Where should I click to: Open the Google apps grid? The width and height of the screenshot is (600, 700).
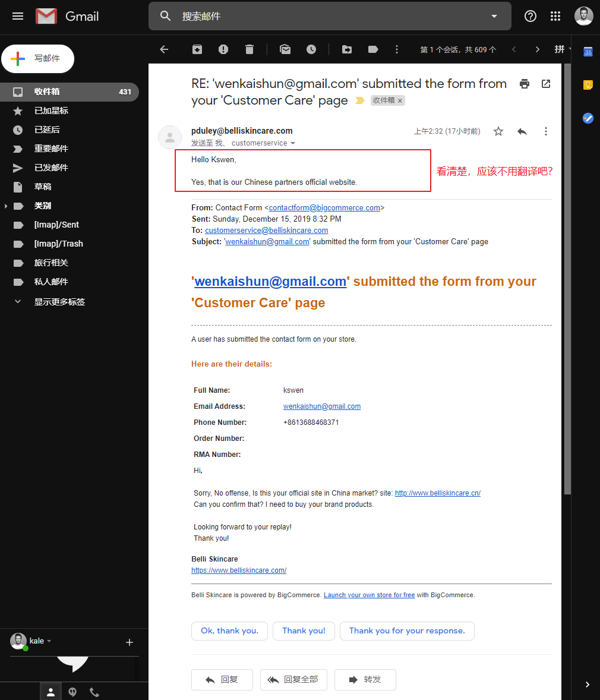[x=555, y=16]
